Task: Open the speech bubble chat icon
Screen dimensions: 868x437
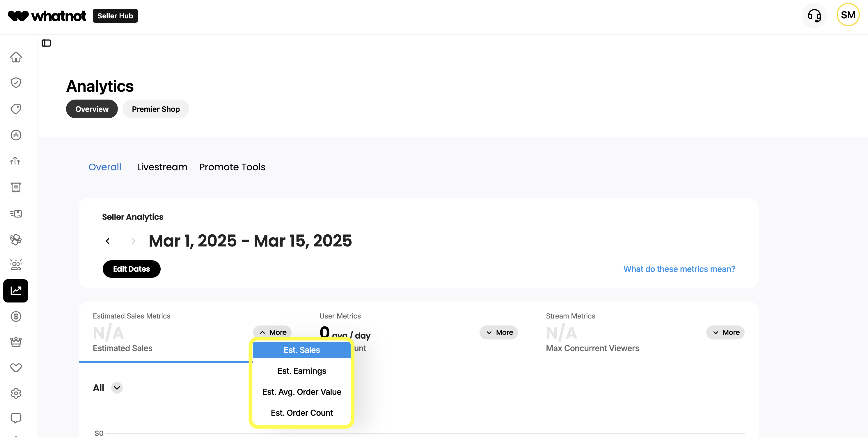Action: tap(16, 418)
